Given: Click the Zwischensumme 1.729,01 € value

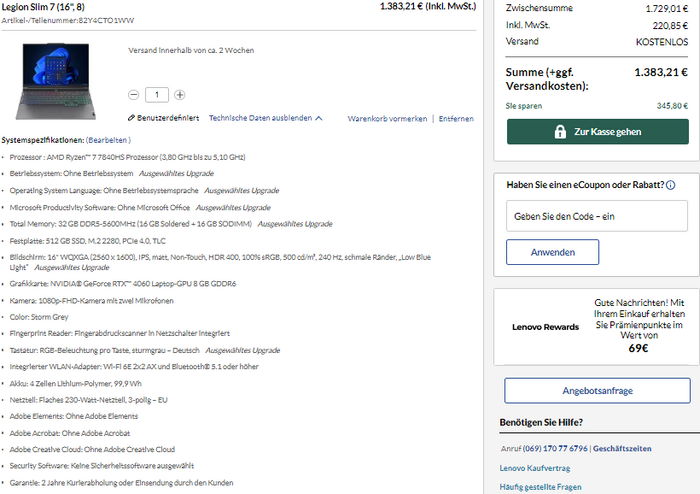Looking at the screenshot, I should [x=666, y=8].
